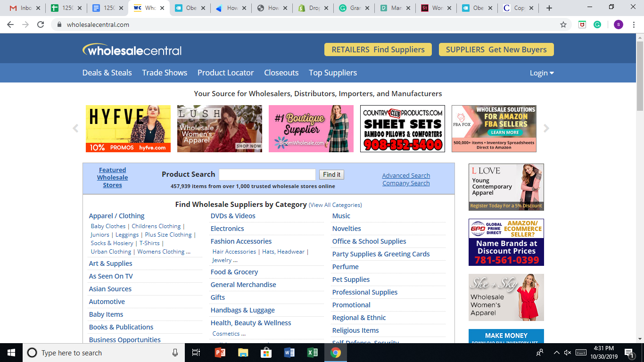The image size is (644, 362).
Task: Open the Company Search link
Action: click(x=406, y=183)
